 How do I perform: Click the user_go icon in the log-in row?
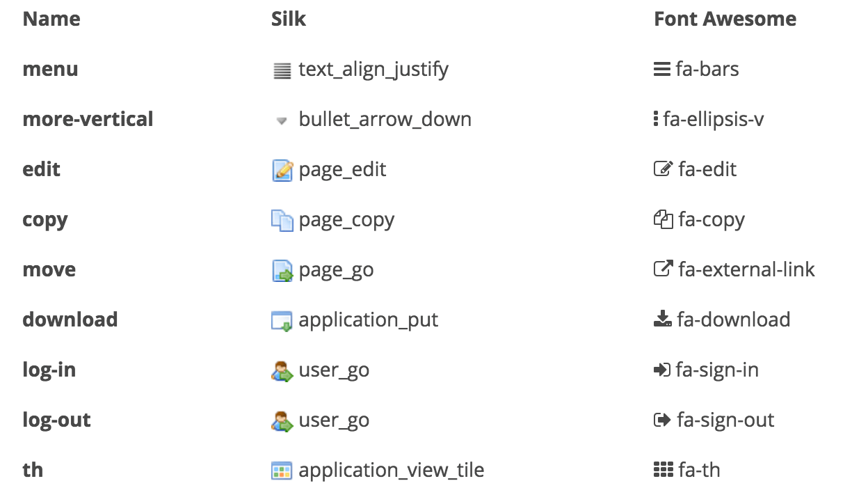click(282, 371)
